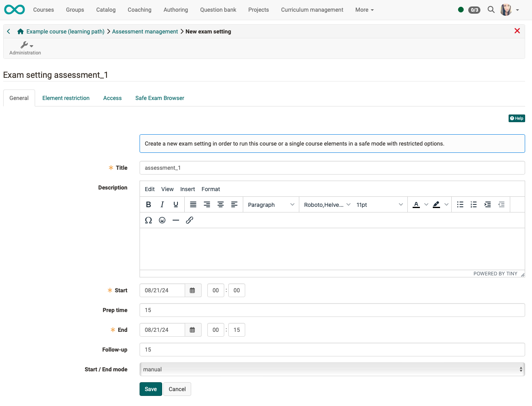Open the editor Format menu
The image size is (532, 406).
click(211, 189)
